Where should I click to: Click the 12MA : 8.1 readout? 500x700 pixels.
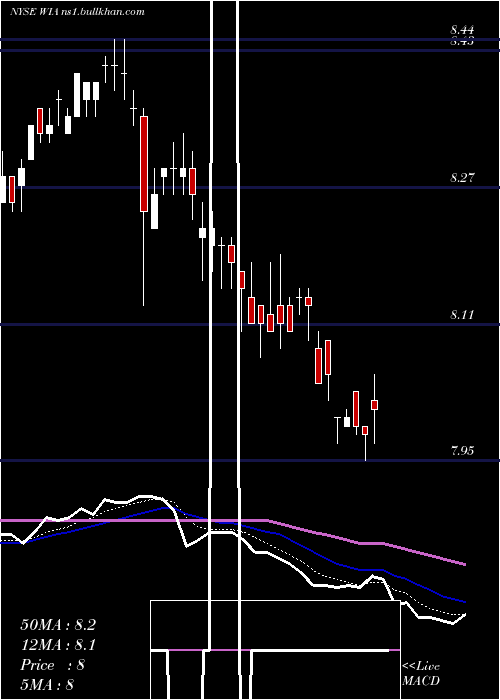click(58, 645)
